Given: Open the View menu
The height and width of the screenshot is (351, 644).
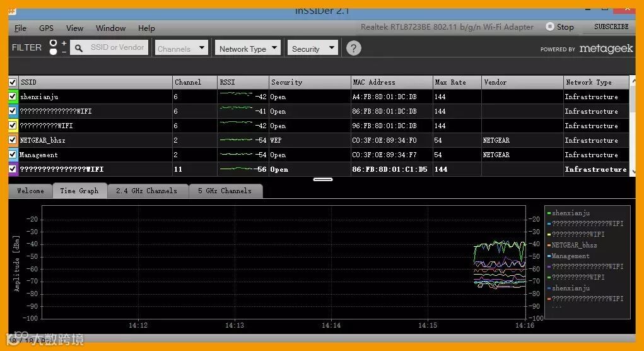Looking at the screenshot, I should click(x=75, y=28).
